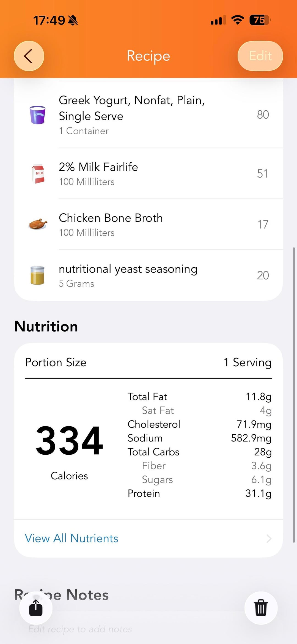Image resolution: width=297 pixels, height=644 pixels.
Task: Tap the battery indicator in status bar
Action: coord(260,20)
